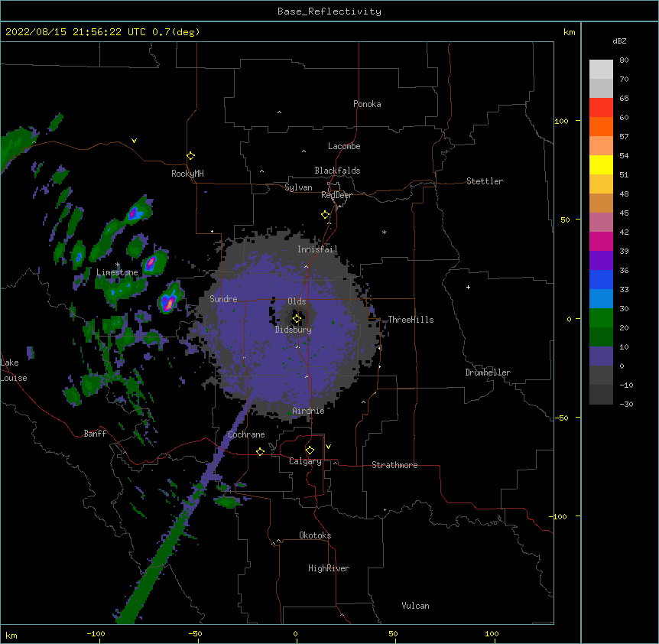Click the Sundre label
659x644 pixels.
(x=223, y=299)
